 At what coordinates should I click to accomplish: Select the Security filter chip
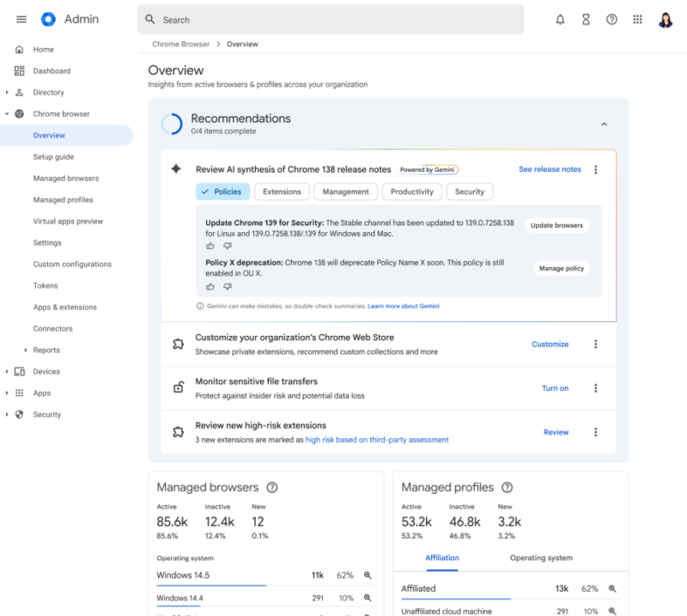pos(469,192)
